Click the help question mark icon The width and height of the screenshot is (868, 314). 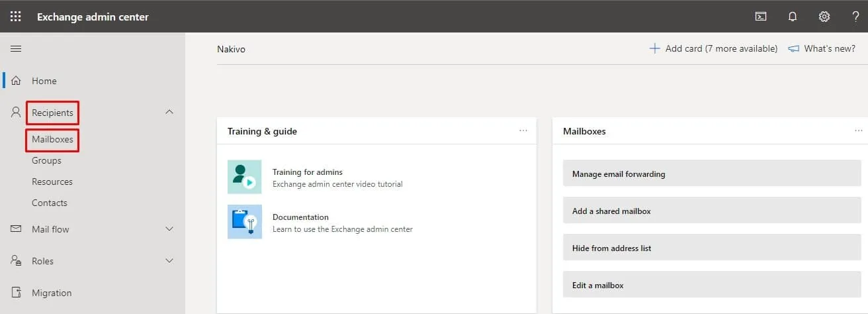[x=855, y=17]
